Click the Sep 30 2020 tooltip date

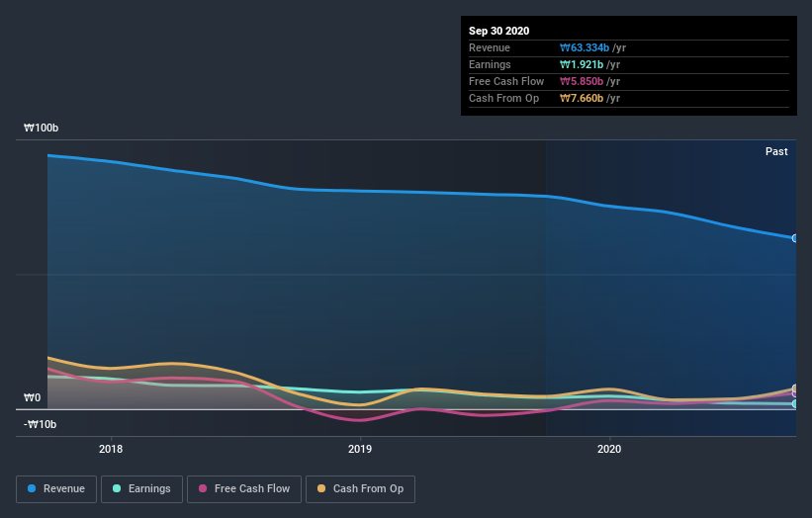(498, 31)
